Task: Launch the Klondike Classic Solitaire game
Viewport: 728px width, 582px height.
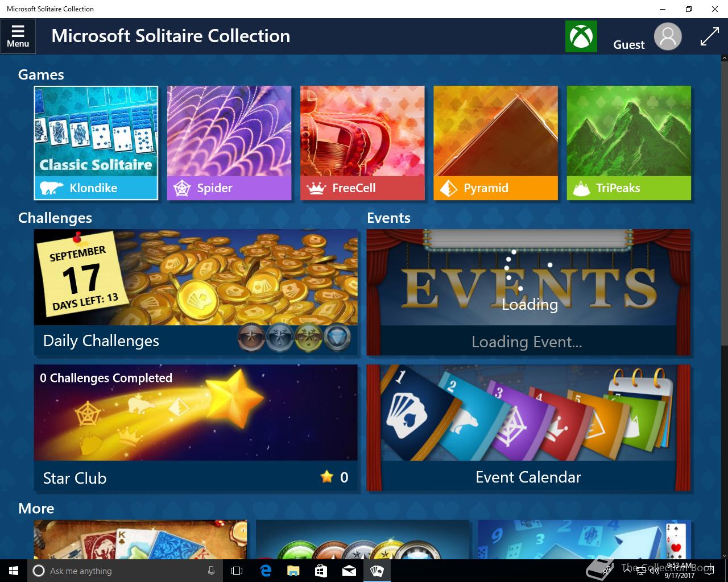Action: coord(96,143)
